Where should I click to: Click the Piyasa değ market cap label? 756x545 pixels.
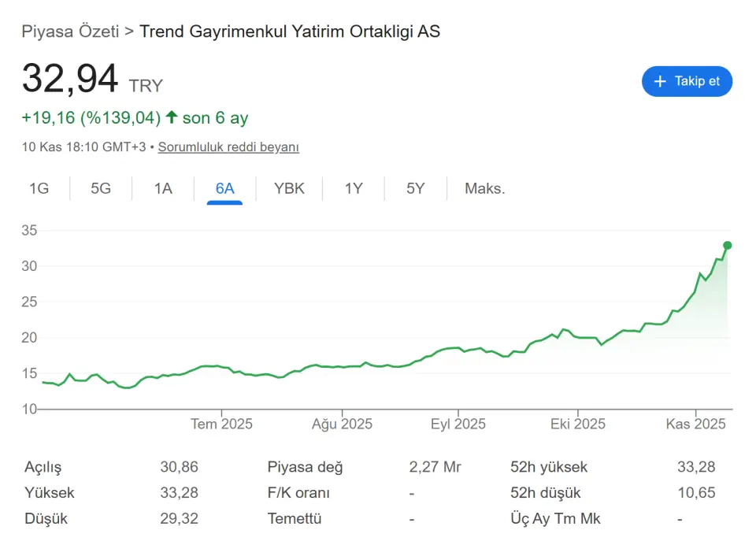coord(306,467)
